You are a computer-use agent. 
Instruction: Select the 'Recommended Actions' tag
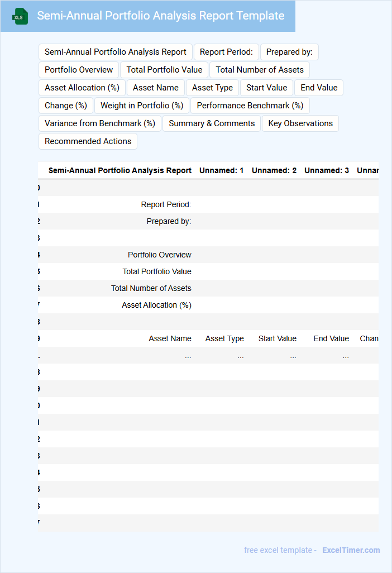(x=88, y=141)
